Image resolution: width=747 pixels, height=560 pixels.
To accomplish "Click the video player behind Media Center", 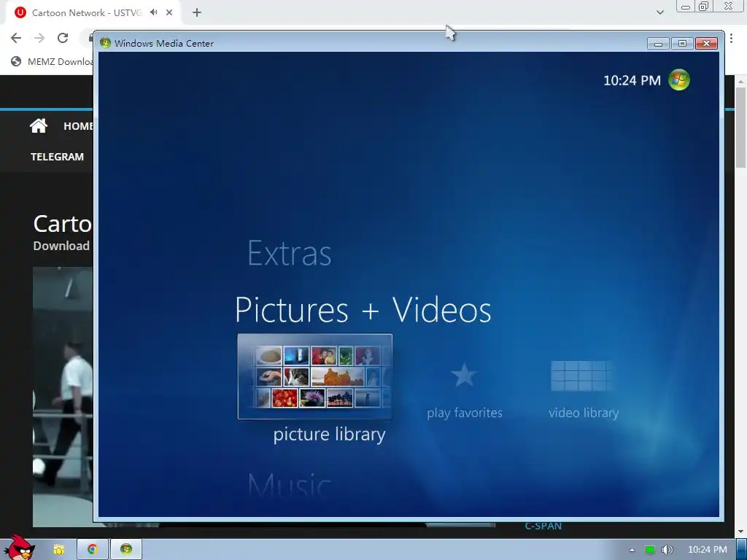I will pyautogui.click(x=63, y=396).
